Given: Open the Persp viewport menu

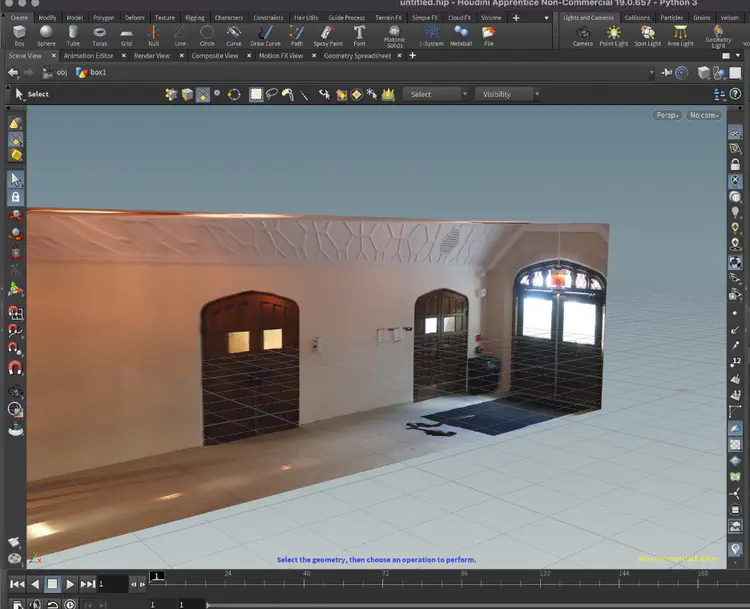Looking at the screenshot, I should tap(667, 115).
